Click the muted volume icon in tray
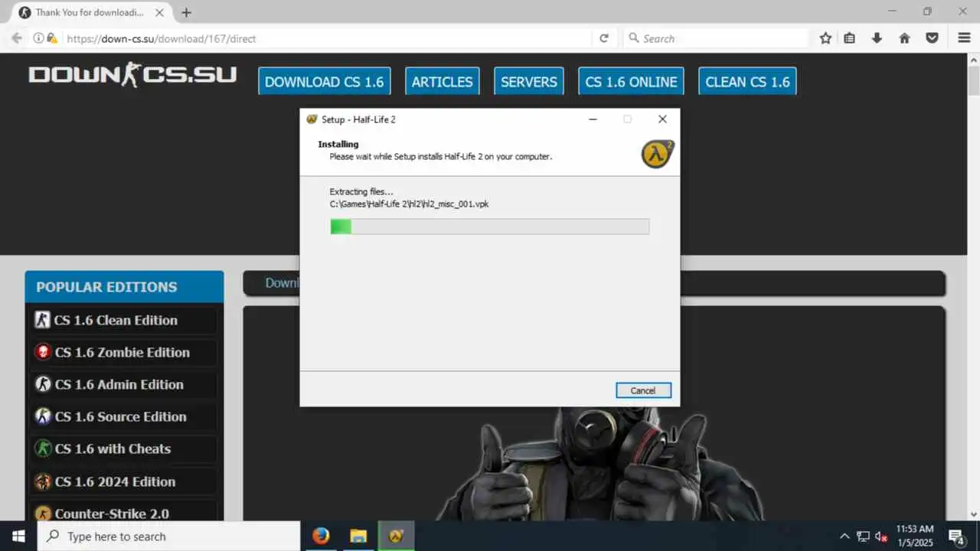980x551 pixels. (881, 536)
